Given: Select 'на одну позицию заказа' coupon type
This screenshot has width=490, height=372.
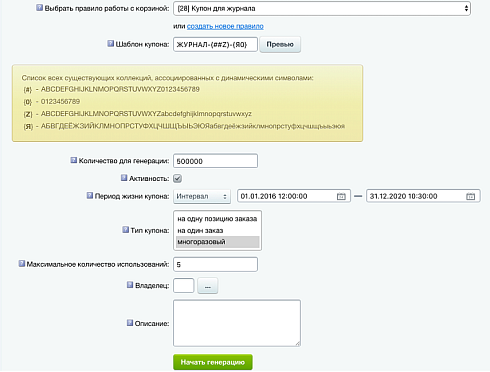Looking at the screenshot, I should click(x=217, y=219).
